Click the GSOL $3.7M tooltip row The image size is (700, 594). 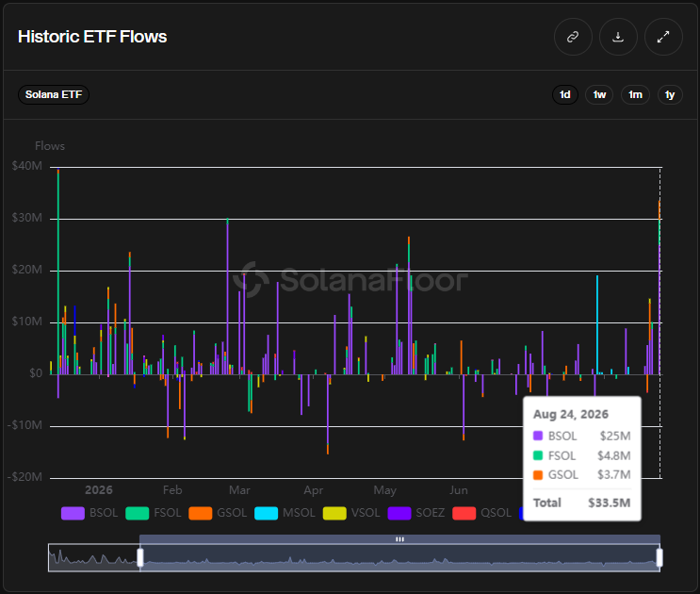click(x=581, y=475)
